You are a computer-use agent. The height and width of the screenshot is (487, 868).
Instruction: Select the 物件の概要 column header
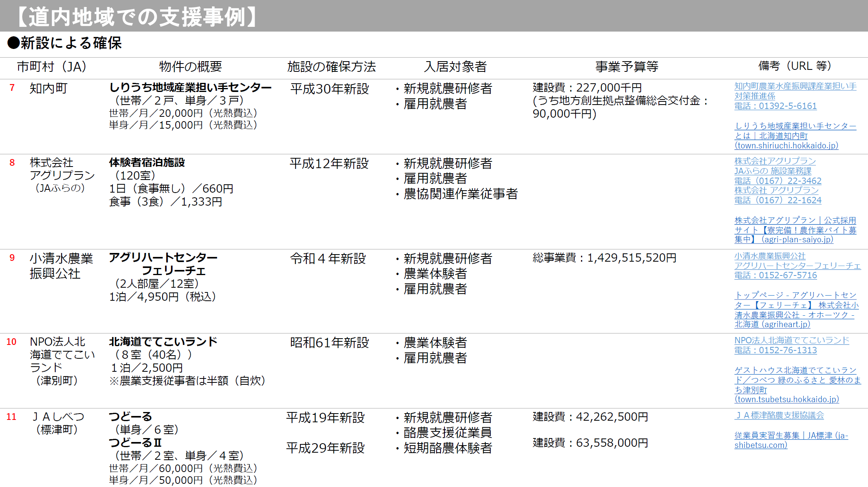pos(190,67)
